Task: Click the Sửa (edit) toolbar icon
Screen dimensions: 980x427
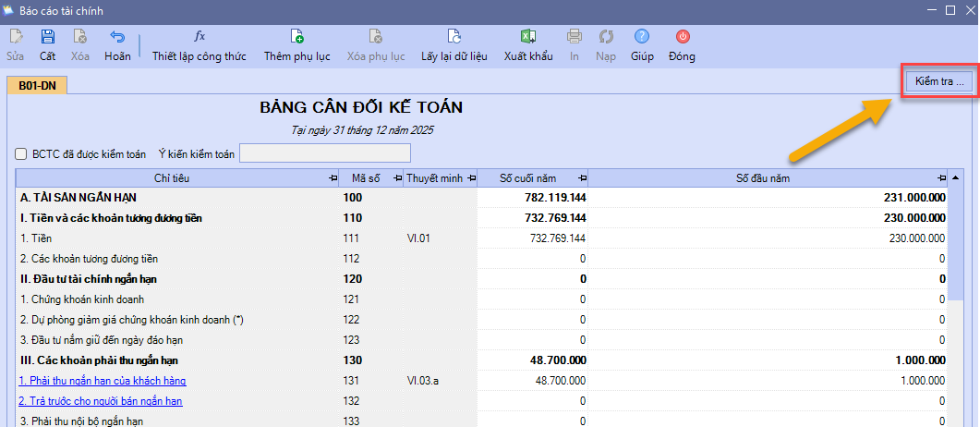Action: pos(16,37)
